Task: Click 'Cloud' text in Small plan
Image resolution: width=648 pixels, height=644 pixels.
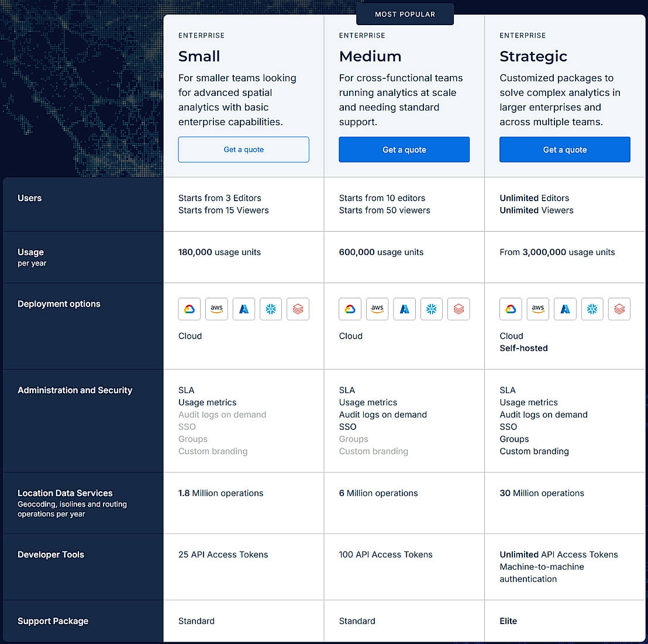Action: tap(190, 336)
